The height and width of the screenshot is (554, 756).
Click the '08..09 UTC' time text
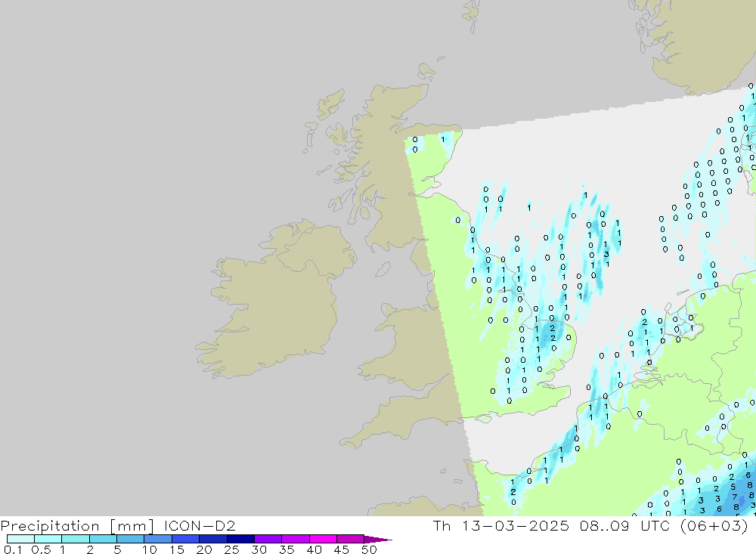click(625, 525)
